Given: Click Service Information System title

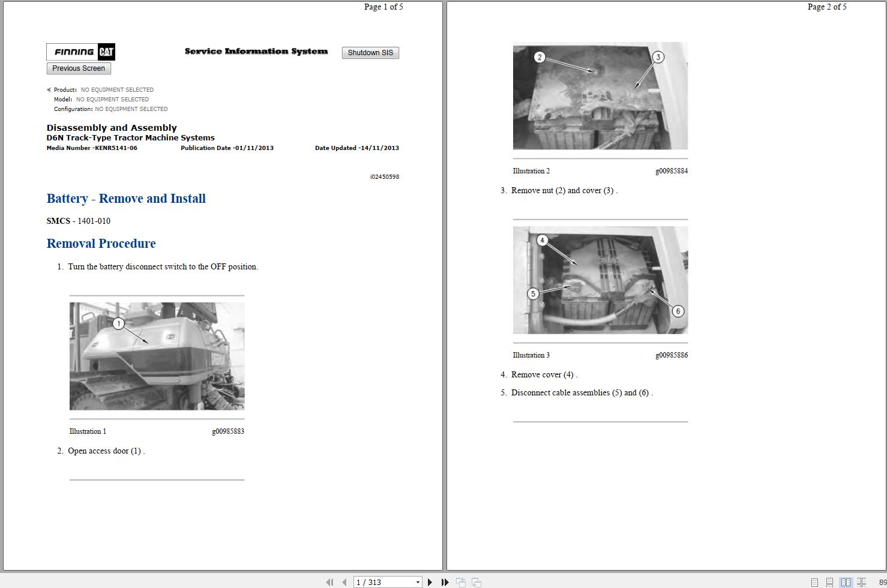Looking at the screenshot, I should click(x=256, y=52).
